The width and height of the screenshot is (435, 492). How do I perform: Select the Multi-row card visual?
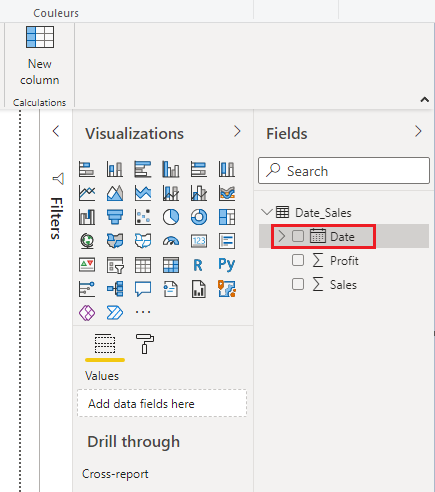pos(227,241)
